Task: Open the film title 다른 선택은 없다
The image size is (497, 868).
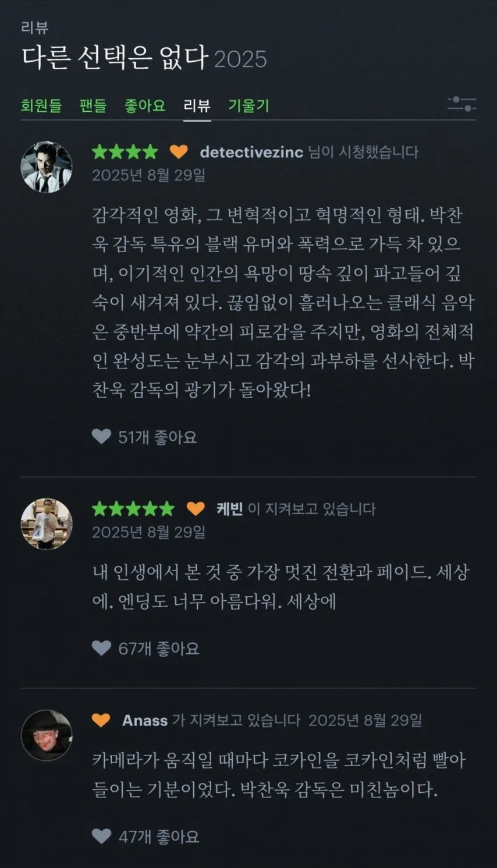Action: 115,57
